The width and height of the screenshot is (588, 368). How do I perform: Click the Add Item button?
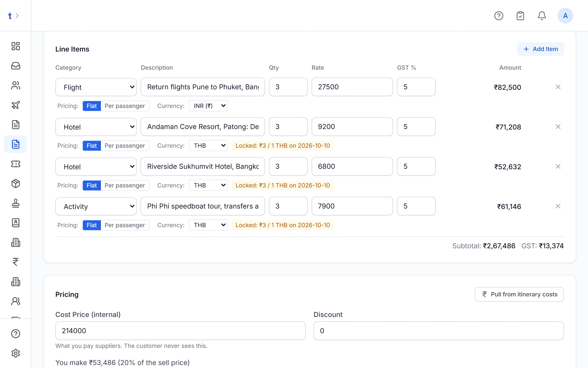pos(540,49)
